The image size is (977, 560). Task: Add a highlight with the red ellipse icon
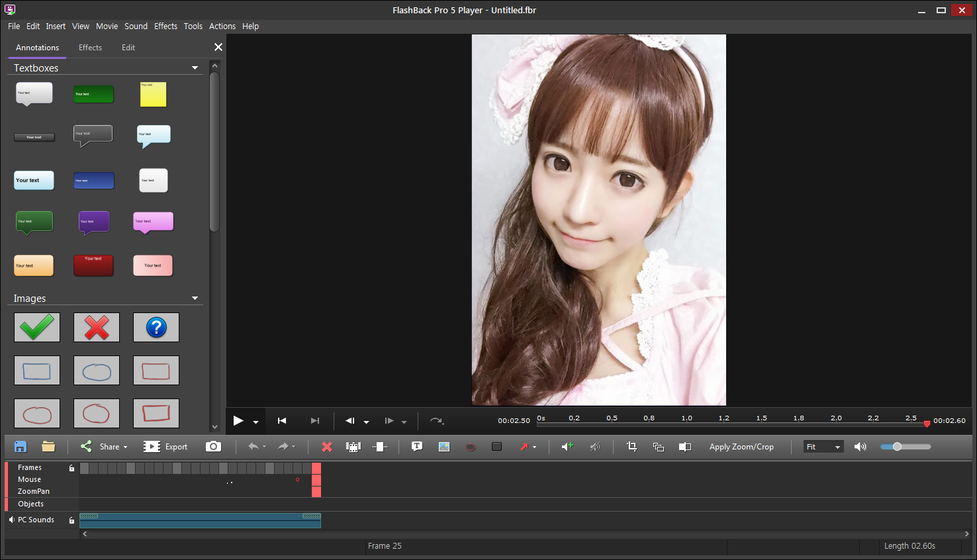[x=471, y=447]
